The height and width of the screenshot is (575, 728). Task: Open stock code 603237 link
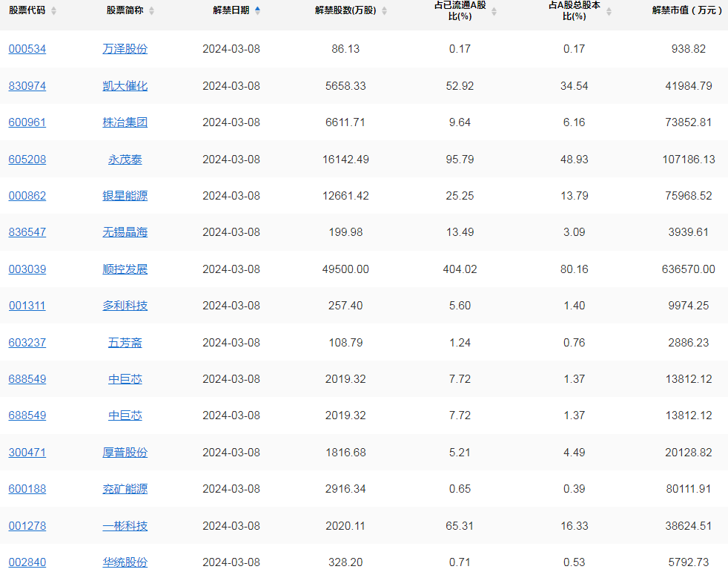coord(27,343)
